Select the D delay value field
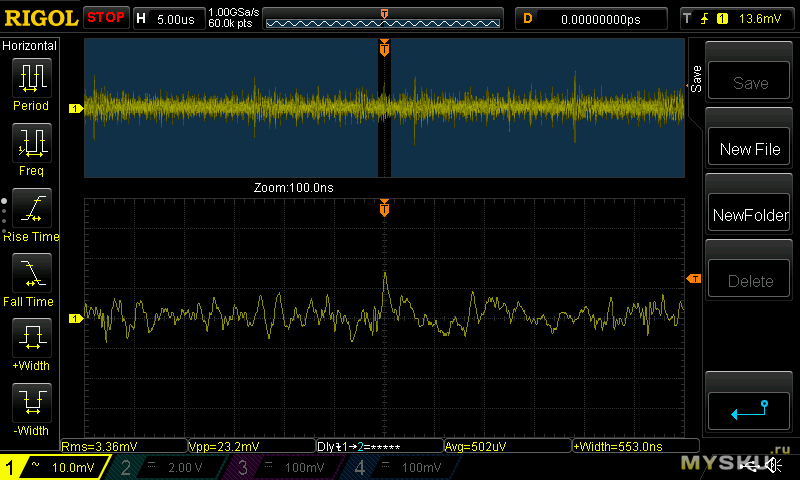 point(591,19)
